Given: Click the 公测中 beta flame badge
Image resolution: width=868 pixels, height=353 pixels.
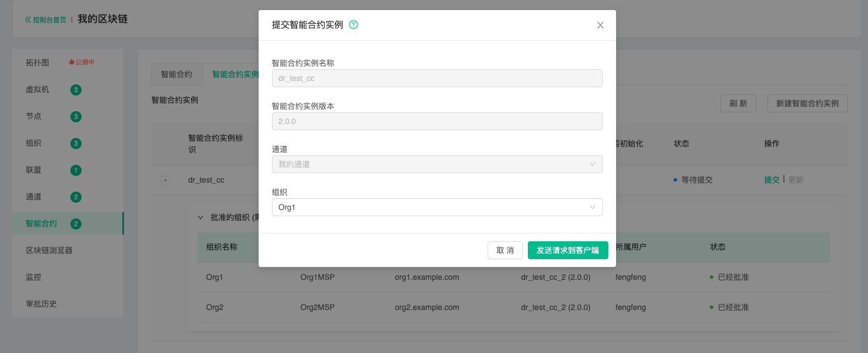Looking at the screenshot, I should coord(82,63).
